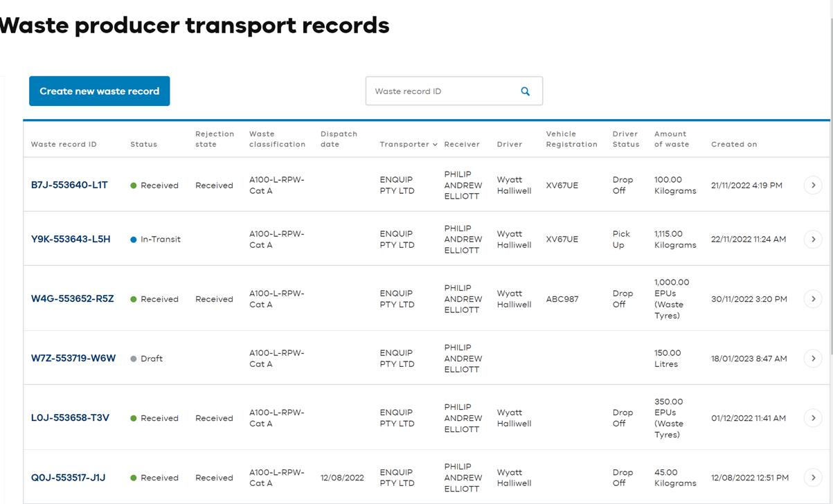Sort by the Transporter column dropdown

tap(409, 145)
